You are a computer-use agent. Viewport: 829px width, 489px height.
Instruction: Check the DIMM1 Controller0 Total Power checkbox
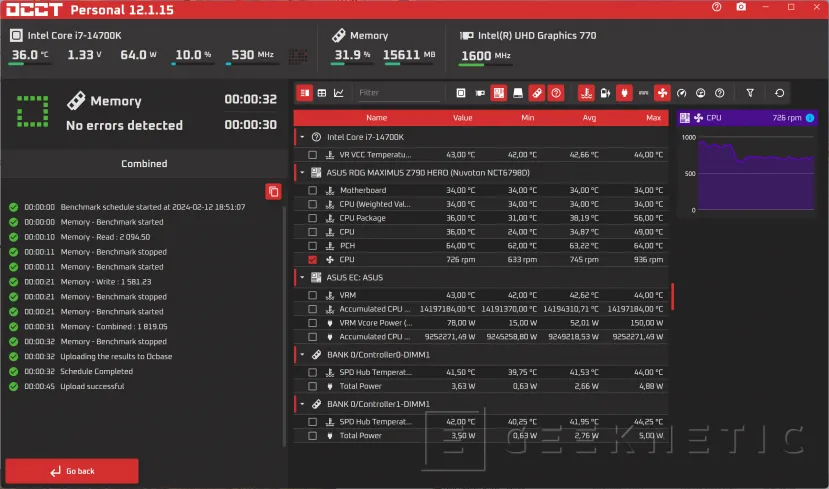(312, 386)
